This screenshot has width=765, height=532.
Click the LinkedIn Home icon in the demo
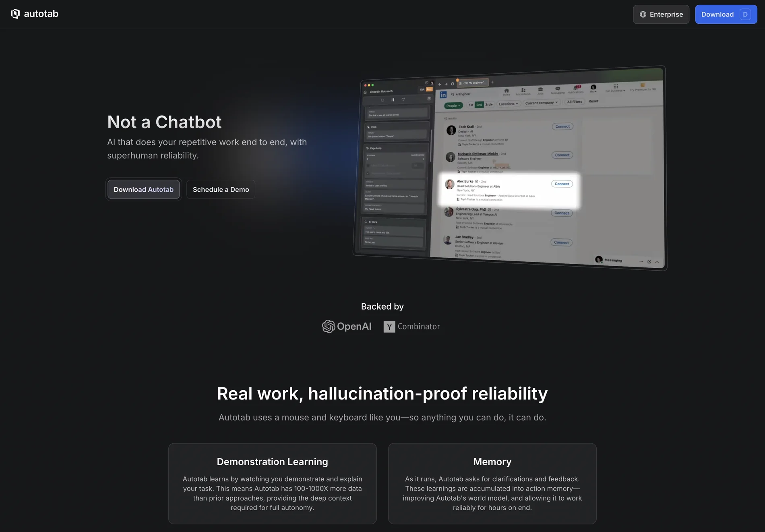pyautogui.click(x=507, y=91)
